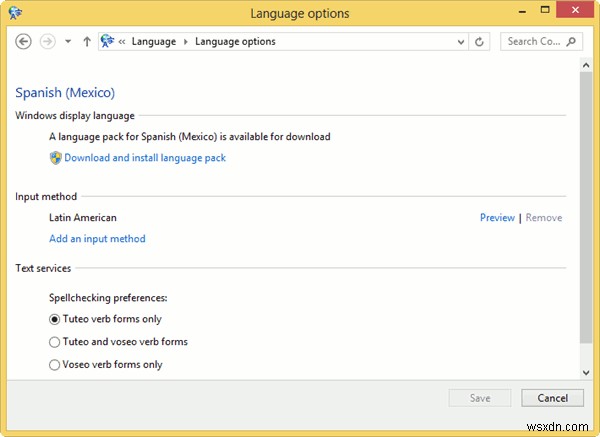Maximize the Language options window
600x437 pixels.
(x=545, y=10)
